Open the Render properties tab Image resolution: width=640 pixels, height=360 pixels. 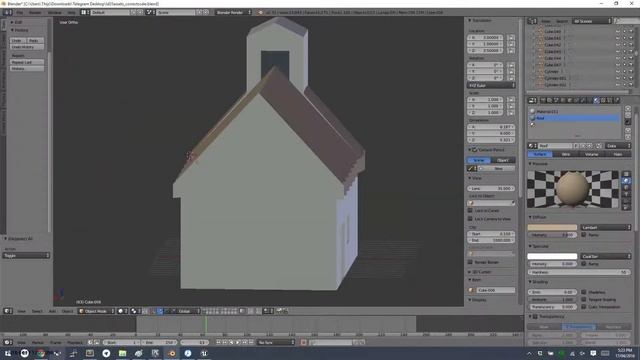[x=543, y=100]
